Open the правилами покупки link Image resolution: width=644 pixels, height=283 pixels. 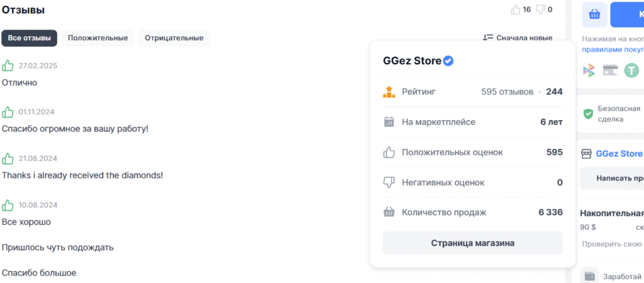pyautogui.click(x=613, y=49)
